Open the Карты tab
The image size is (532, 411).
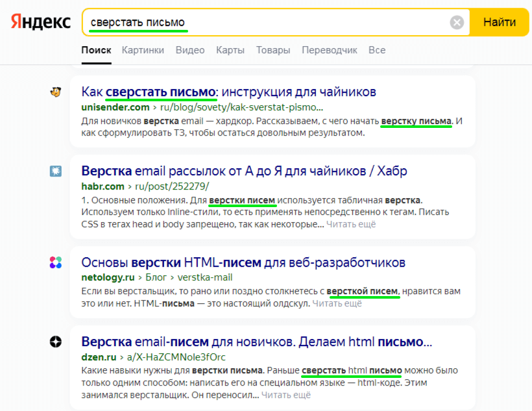tap(230, 50)
